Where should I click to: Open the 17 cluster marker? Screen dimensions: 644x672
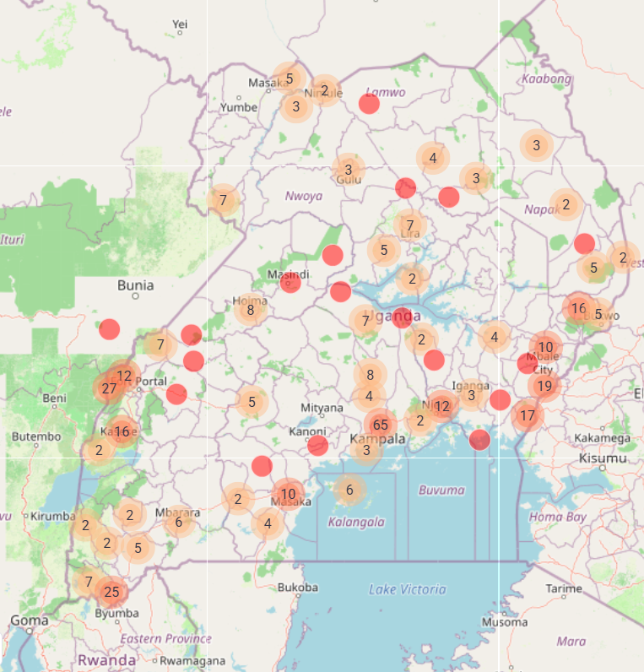528,415
